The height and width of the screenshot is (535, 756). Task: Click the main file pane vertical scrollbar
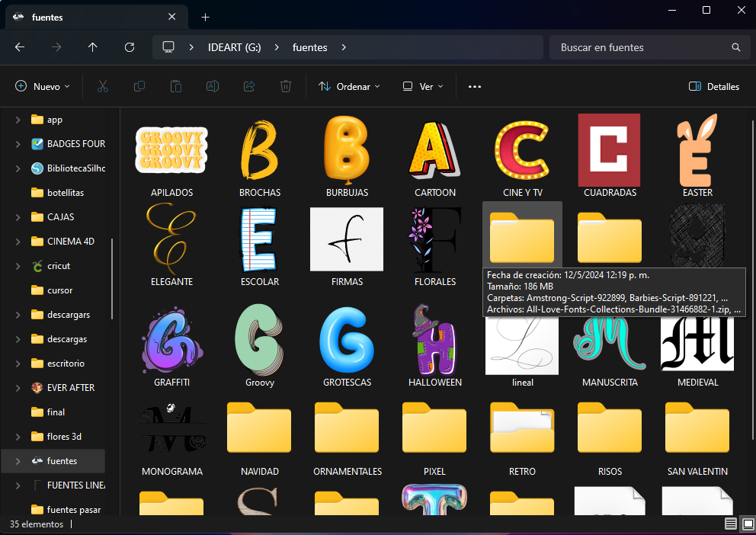(753, 280)
